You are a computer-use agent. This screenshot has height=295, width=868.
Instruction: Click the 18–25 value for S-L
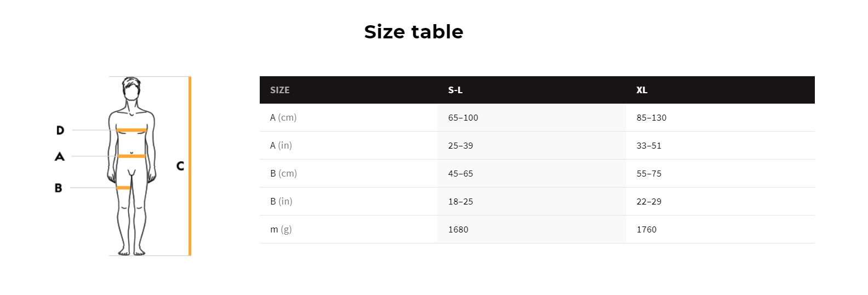(460, 202)
